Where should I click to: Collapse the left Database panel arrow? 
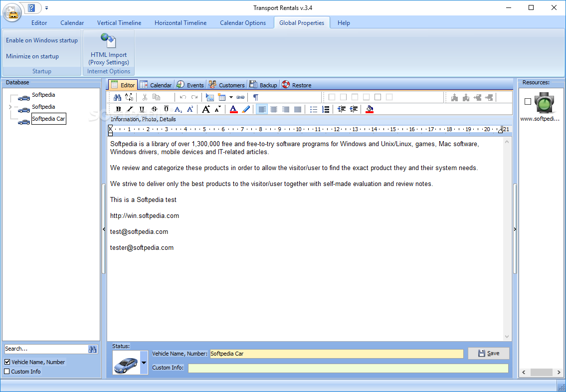pos(104,229)
